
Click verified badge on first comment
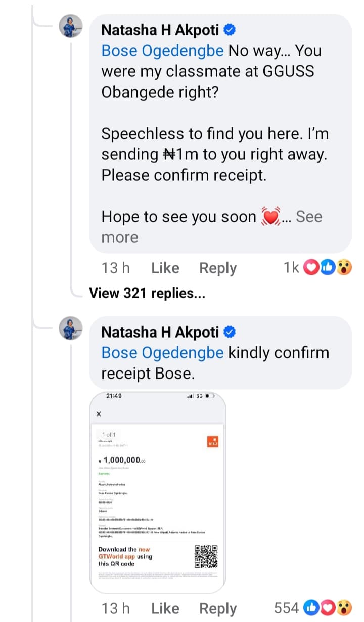point(230,30)
